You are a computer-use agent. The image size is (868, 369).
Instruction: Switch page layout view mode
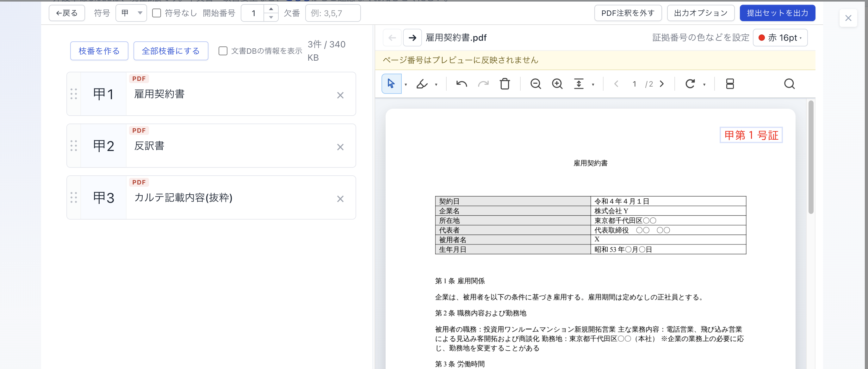point(730,83)
